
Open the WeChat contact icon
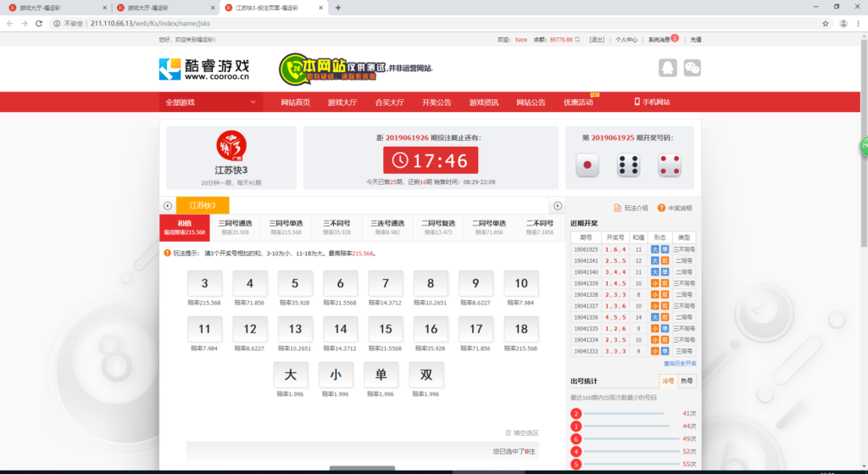pos(693,68)
